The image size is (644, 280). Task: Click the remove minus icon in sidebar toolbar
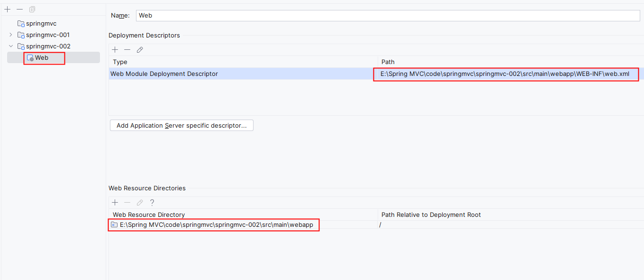(19, 9)
